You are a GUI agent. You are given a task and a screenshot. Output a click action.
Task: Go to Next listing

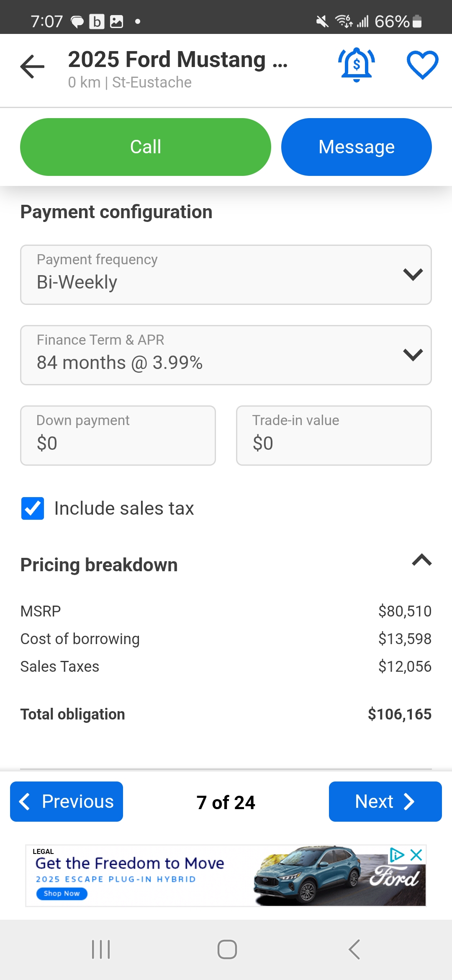click(x=385, y=802)
